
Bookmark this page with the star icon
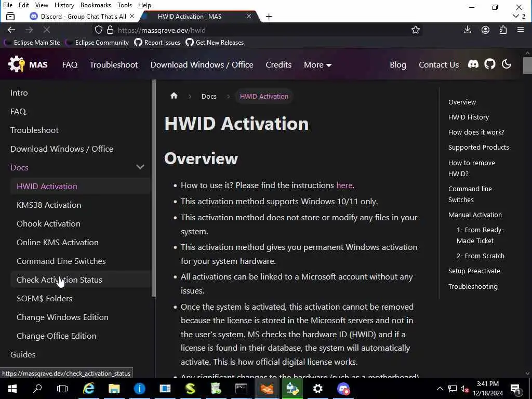[415, 30]
